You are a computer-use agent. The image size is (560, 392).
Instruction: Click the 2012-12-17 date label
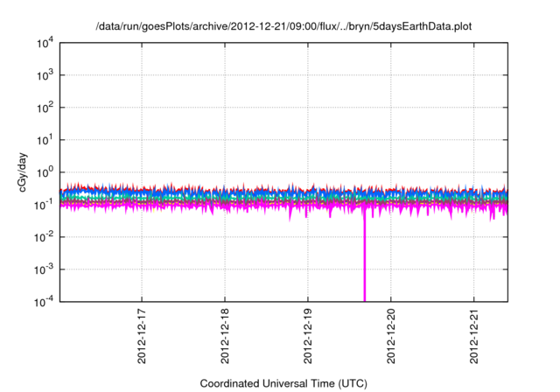(x=142, y=336)
